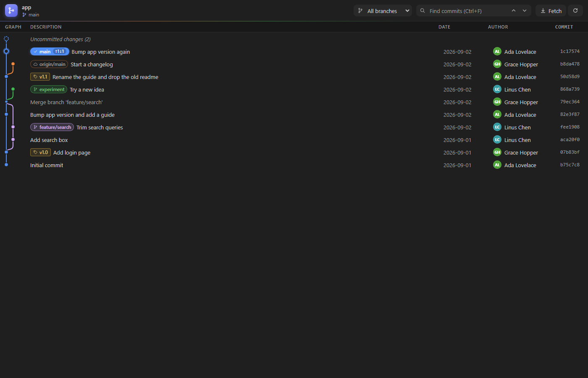The width and height of the screenshot is (588, 378).
Task: Click graph node of Initial commit
Action: [x=6, y=165]
